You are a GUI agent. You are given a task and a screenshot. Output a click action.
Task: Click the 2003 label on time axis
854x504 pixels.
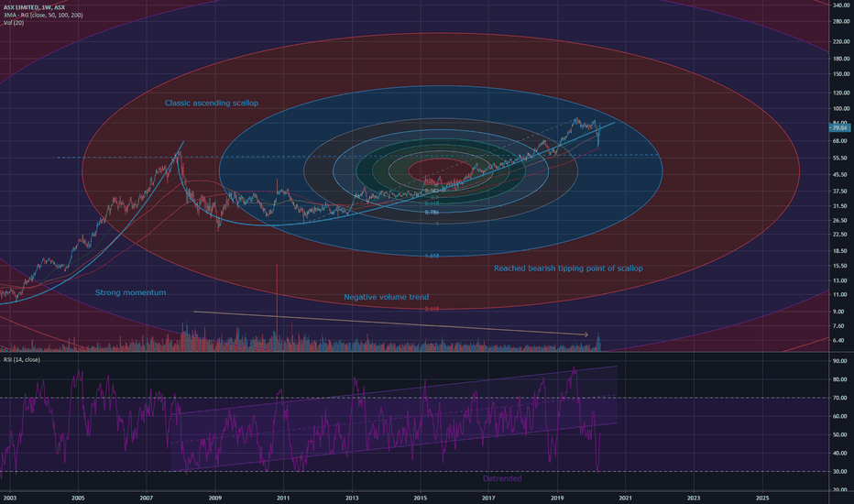10,498
